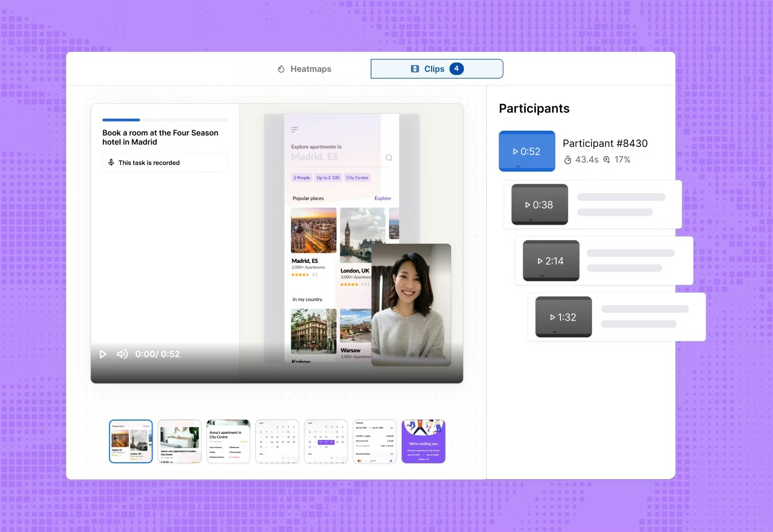The width and height of the screenshot is (773, 532).
Task: Open the '2 People' filter chip
Action: 301,178
